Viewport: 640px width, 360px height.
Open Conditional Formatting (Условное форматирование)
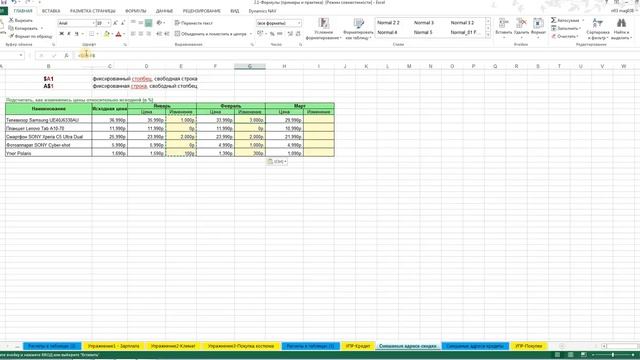click(x=324, y=29)
